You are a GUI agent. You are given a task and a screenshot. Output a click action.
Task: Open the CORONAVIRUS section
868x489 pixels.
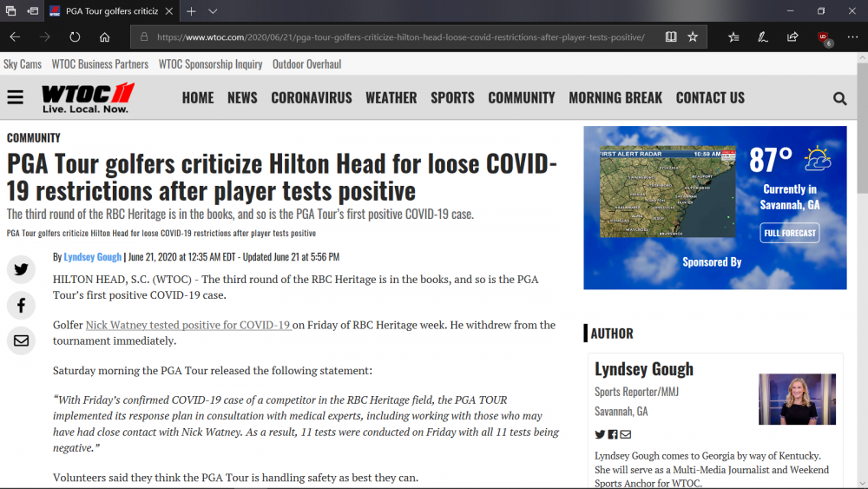311,98
